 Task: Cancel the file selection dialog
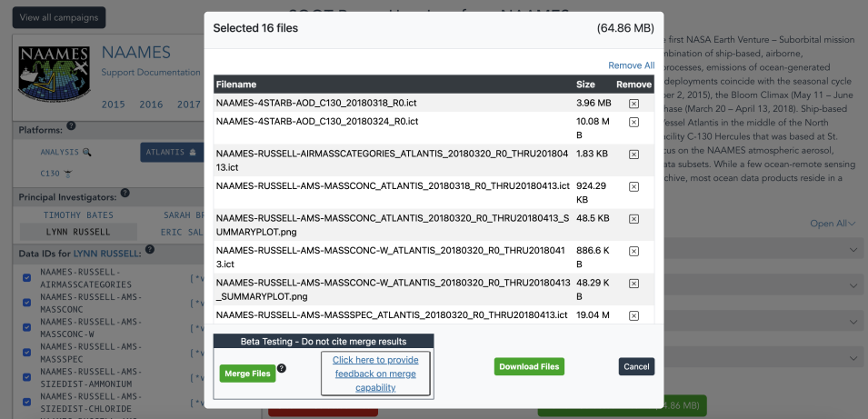coord(636,366)
